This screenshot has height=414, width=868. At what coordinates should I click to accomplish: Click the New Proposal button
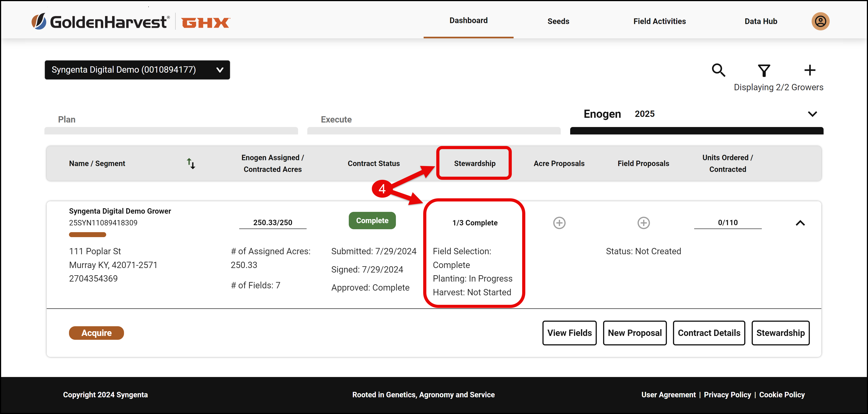click(x=635, y=333)
